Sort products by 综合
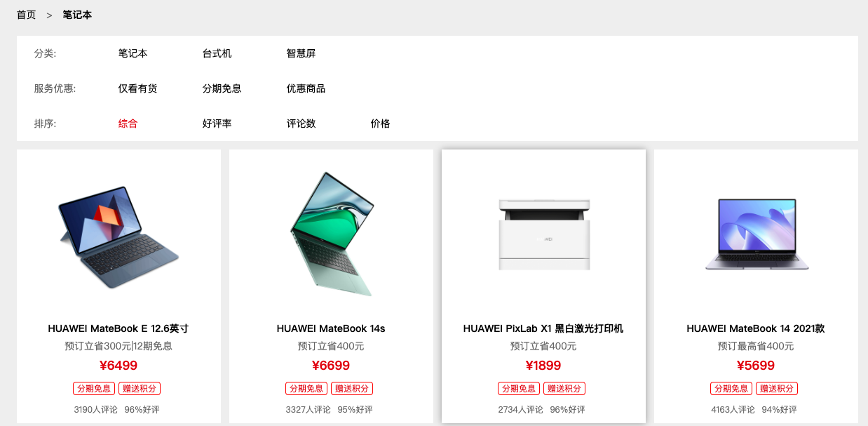This screenshot has width=868, height=426. click(128, 124)
